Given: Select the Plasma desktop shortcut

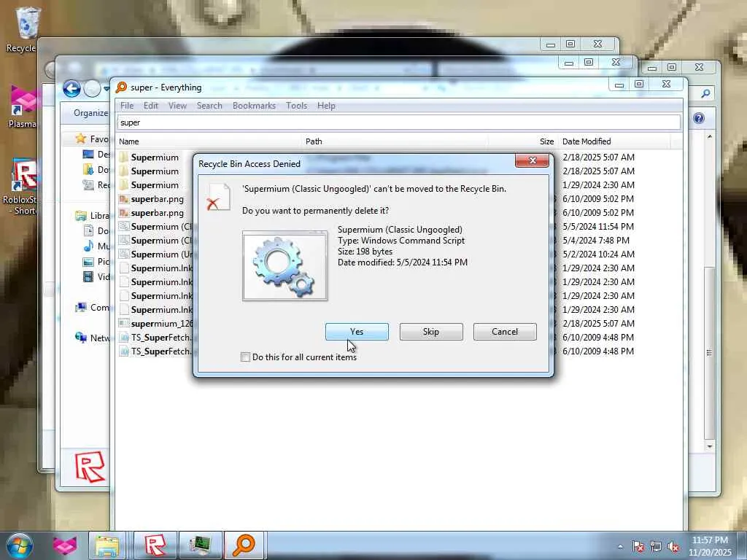Looking at the screenshot, I should tap(22, 107).
